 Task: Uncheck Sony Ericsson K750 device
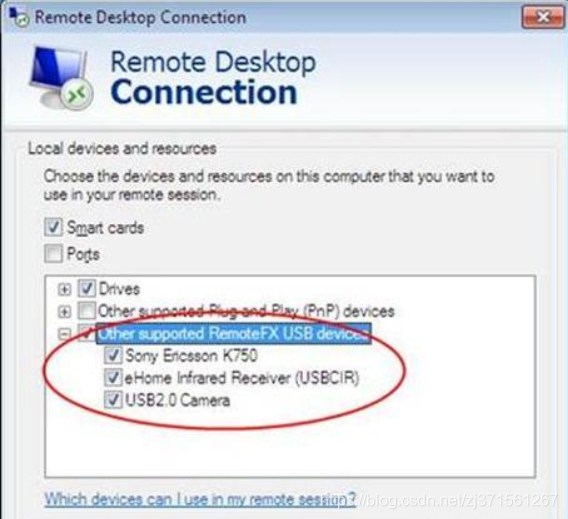click(x=113, y=355)
